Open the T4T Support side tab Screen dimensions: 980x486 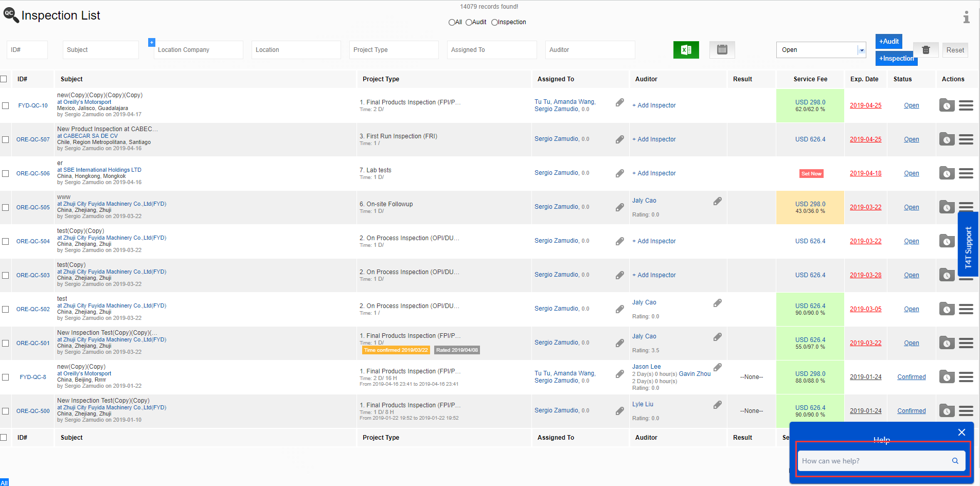click(x=968, y=244)
